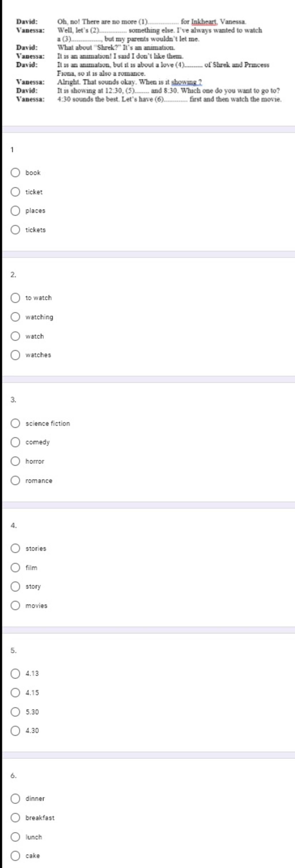
Task: Choose 'story' for question 4
Action: [15, 587]
